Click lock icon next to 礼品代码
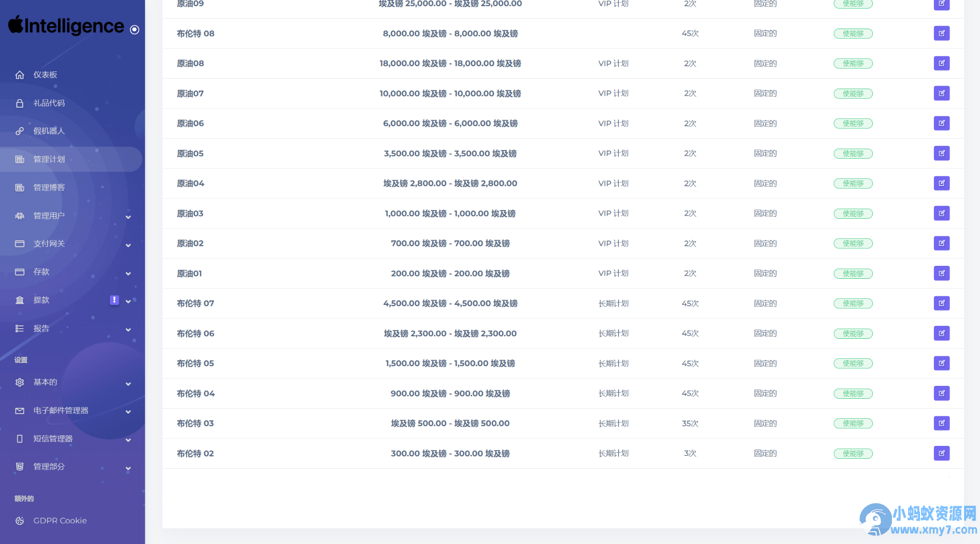This screenshot has width=980, height=544. click(x=20, y=103)
